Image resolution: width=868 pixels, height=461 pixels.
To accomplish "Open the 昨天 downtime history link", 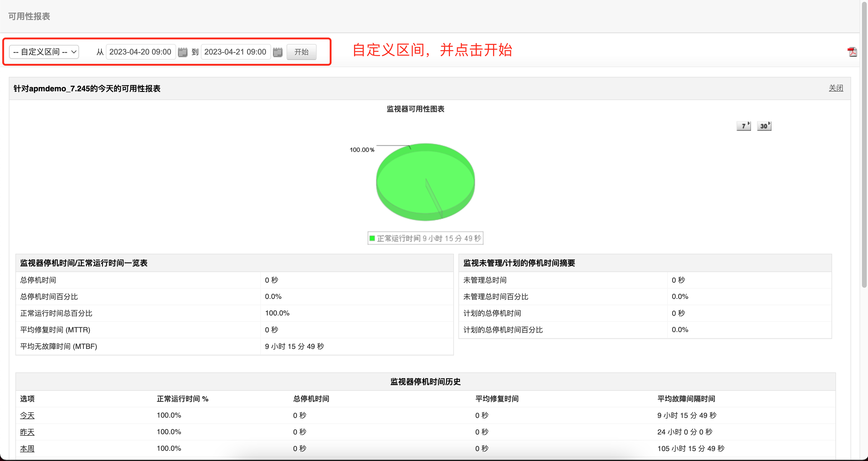I will pyautogui.click(x=27, y=432).
